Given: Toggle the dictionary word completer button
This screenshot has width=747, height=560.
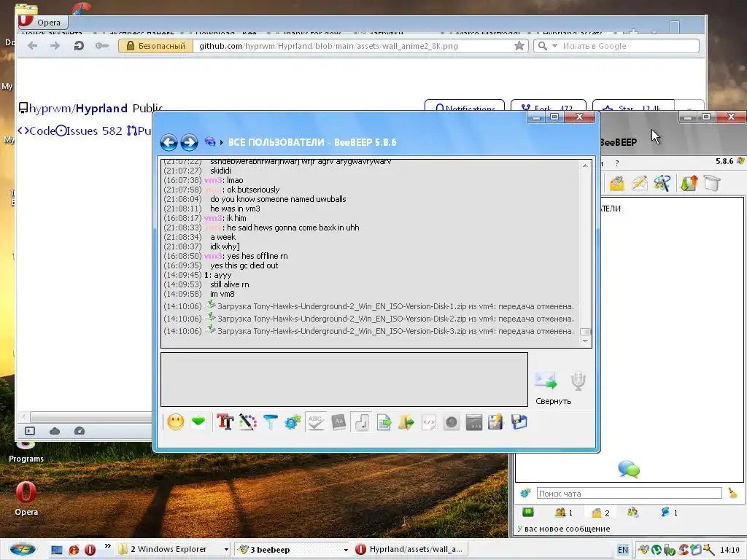Looking at the screenshot, I should coord(338,422).
